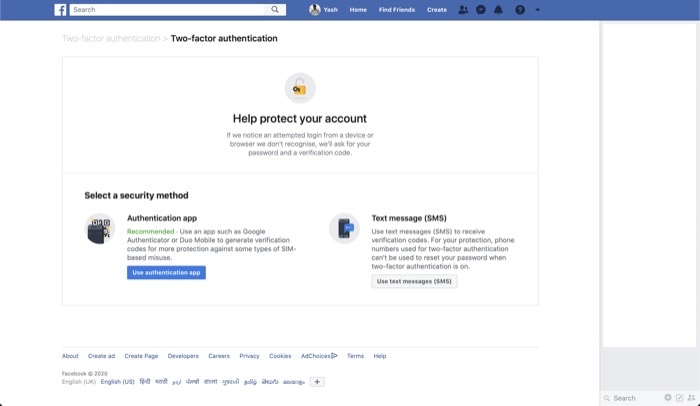Click the plus button for more languages
The width and height of the screenshot is (700, 406).
click(x=317, y=382)
